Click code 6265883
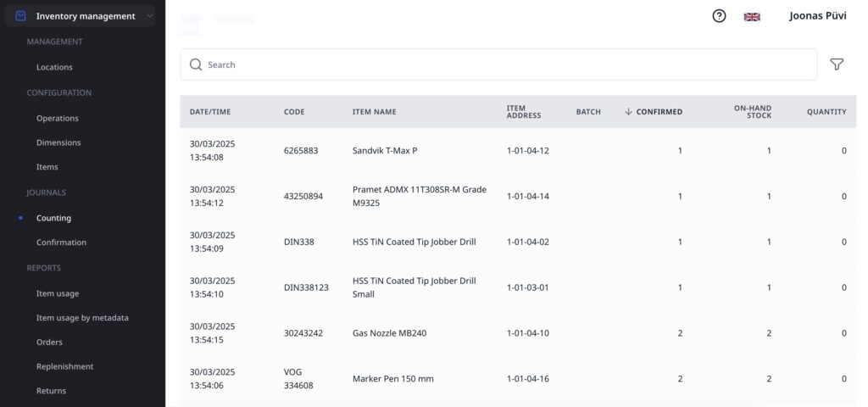The height and width of the screenshot is (407, 868). (x=301, y=151)
